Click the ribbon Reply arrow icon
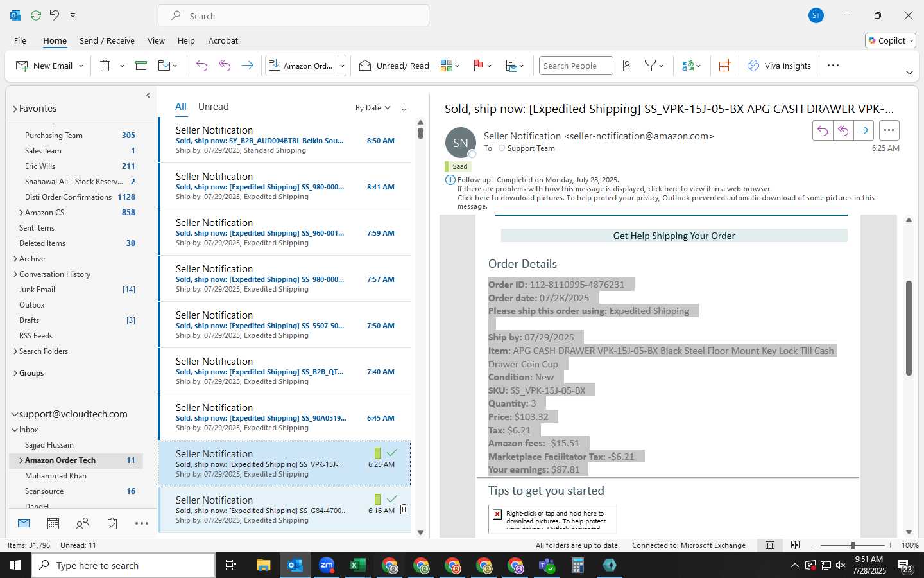The height and width of the screenshot is (578, 924). click(x=201, y=66)
